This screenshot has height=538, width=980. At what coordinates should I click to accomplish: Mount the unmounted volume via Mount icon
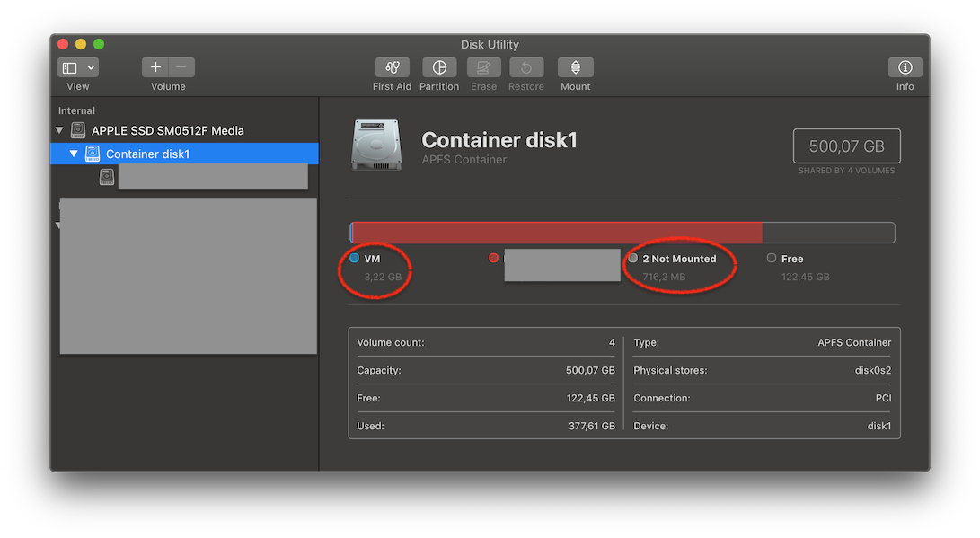click(575, 67)
